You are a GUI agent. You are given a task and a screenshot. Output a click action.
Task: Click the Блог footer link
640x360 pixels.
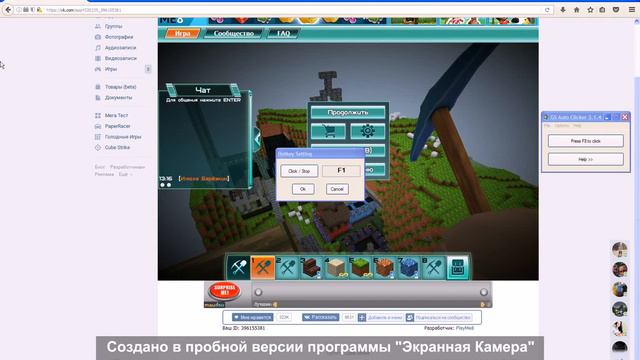pos(100,167)
